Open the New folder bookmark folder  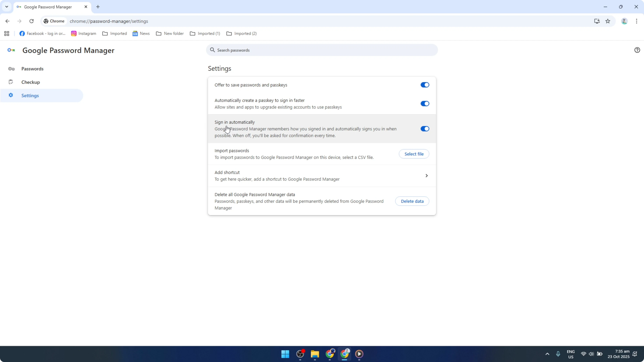170,33
